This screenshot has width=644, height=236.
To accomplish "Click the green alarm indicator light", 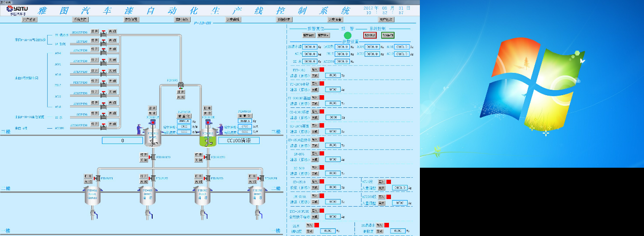I will point(347,35).
